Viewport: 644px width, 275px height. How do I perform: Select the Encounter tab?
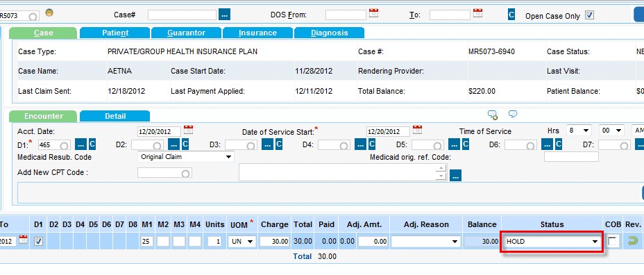[43, 117]
